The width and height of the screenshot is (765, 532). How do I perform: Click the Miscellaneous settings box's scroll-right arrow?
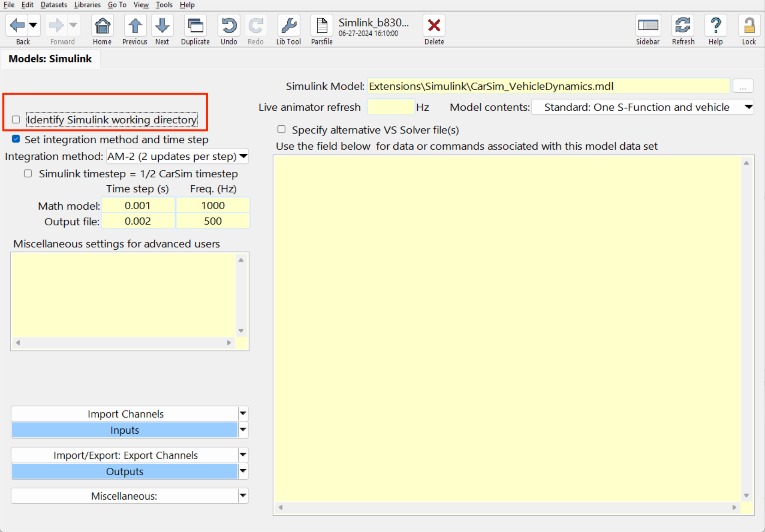point(229,343)
